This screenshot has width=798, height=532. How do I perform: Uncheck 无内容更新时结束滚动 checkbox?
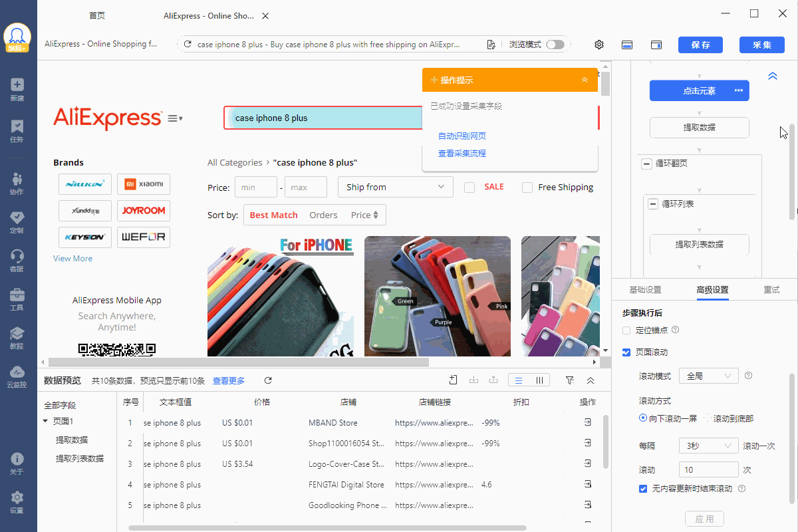[x=643, y=489]
